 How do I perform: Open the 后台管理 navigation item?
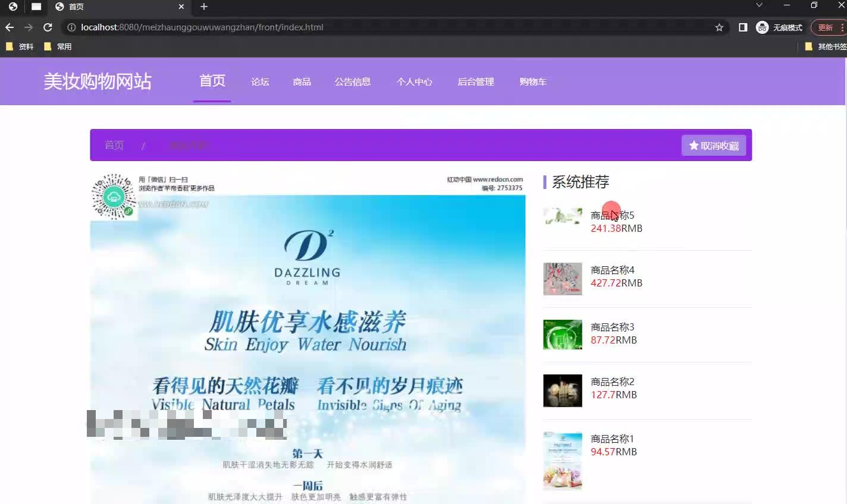[x=476, y=82]
